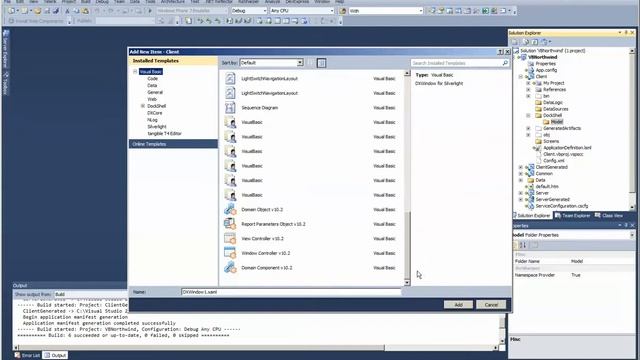640x360 pixels.
Task: Click the Cut scissors icon in main toolbar
Action: [x=67, y=11]
